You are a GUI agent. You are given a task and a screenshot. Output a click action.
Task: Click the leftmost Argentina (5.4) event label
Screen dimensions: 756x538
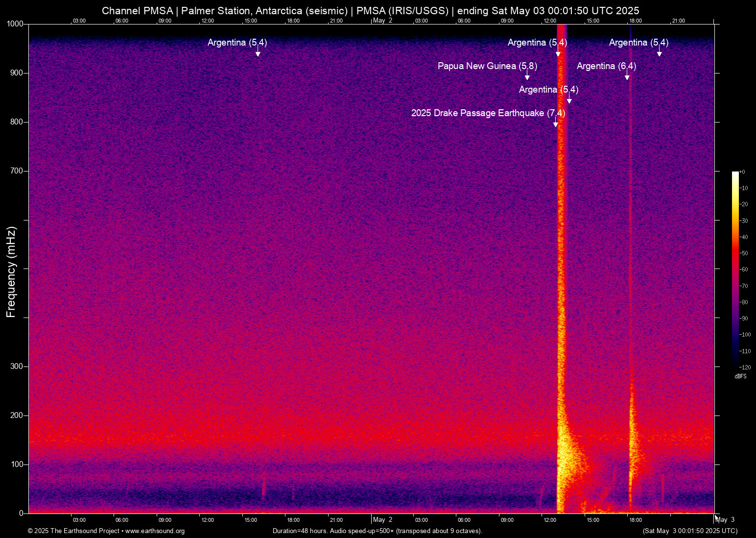[x=237, y=43]
